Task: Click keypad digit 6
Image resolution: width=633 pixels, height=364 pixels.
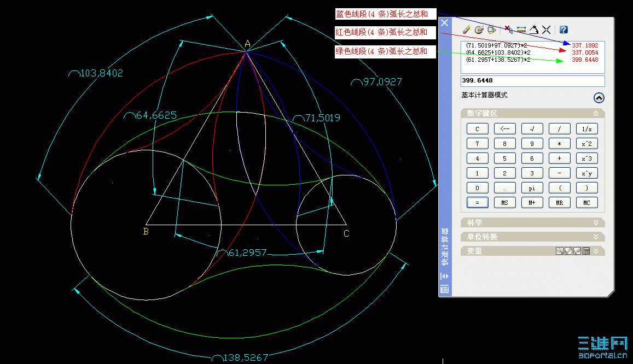Action: (x=532, y=158)
